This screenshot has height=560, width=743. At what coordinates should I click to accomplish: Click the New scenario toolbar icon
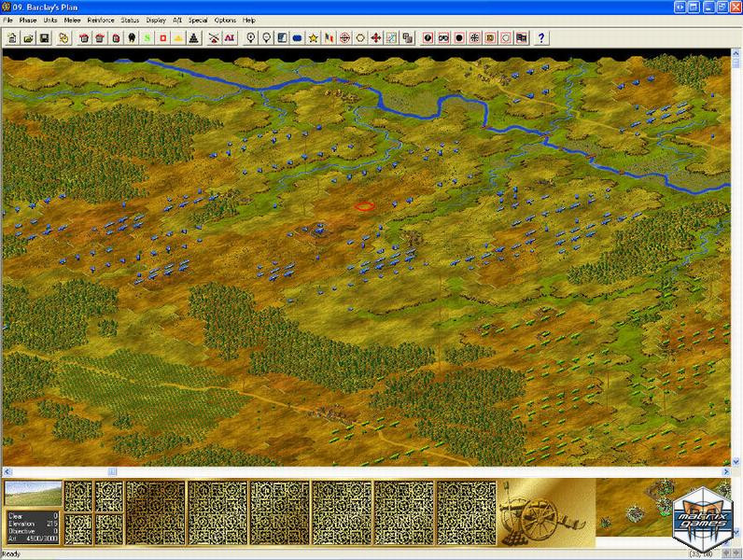pos(12,38)
